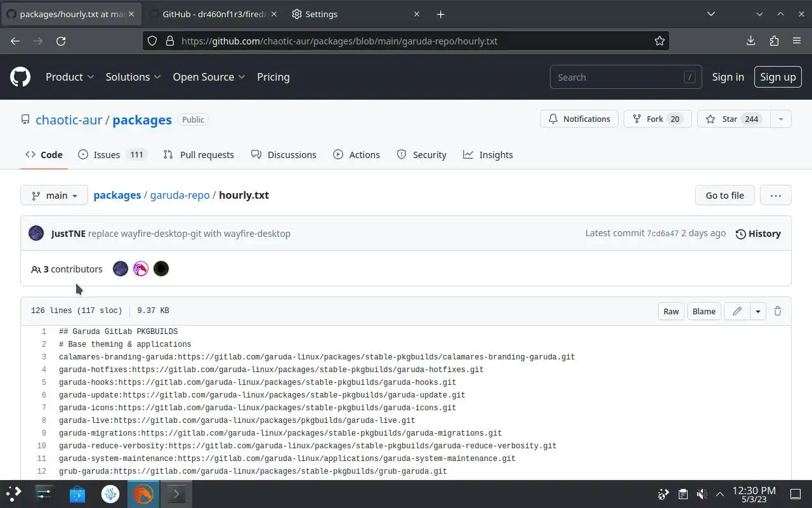This screenshot has width=812, height=508.
Task: Click the show desktop icon
Action: point(796,494)
